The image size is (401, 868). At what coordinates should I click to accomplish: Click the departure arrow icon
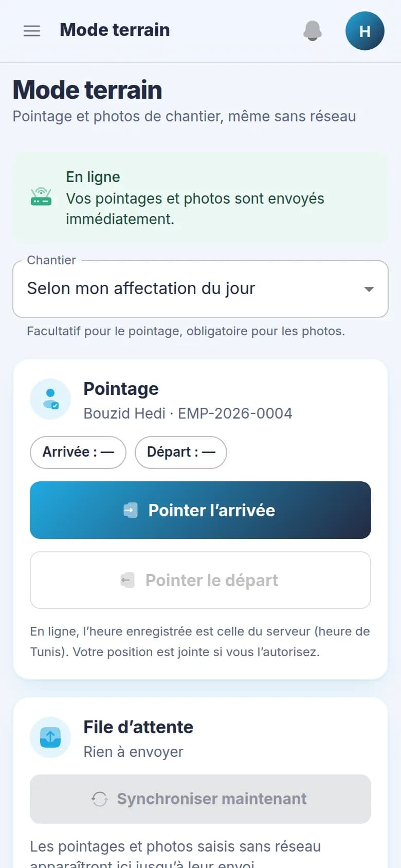[127, 580]
